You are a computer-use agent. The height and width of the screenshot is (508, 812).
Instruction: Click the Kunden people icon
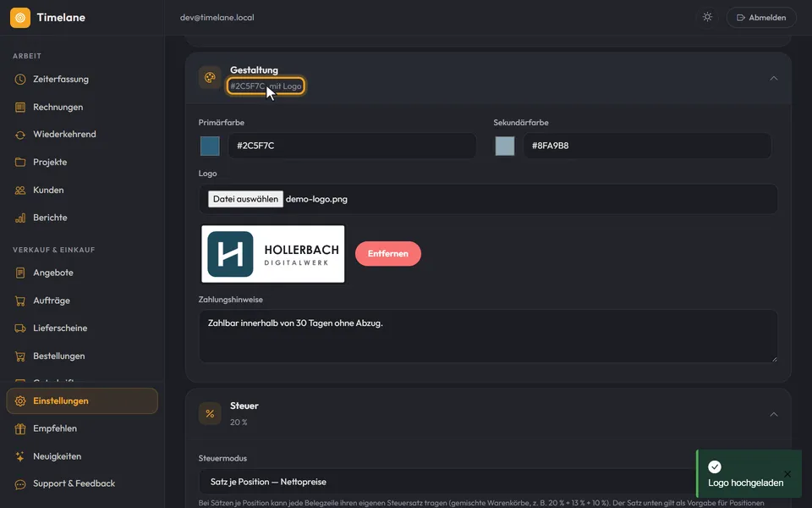(20, 190)
